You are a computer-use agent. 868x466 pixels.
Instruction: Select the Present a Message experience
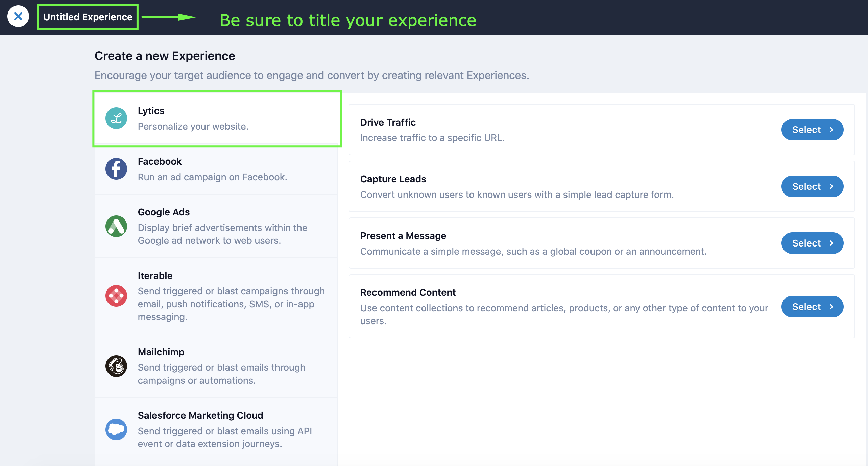pos(812,243)
